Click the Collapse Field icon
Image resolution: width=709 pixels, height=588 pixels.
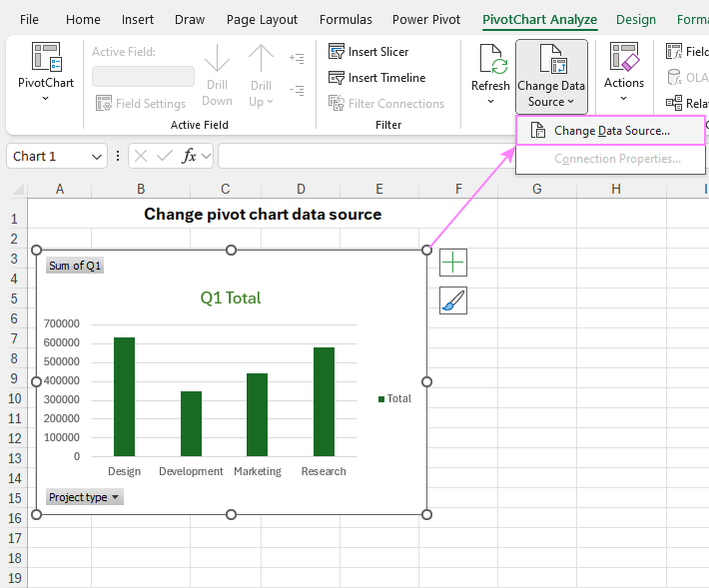point(297,90)
